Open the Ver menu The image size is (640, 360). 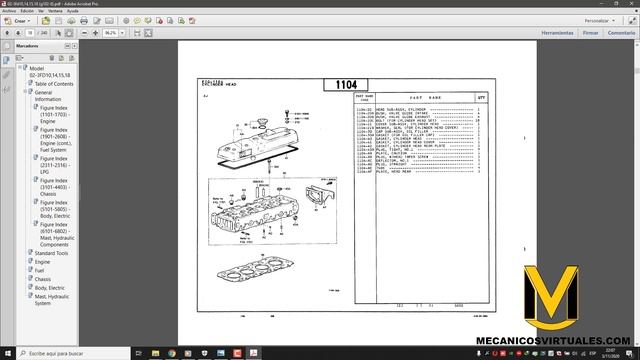click(41, 11)
